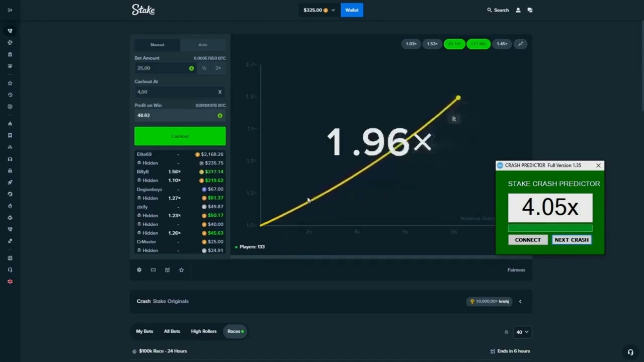Double the bet with the 2× button
The height and width of the screenshot is (362, 644).
pyautogui.click(x=218, y=68)
